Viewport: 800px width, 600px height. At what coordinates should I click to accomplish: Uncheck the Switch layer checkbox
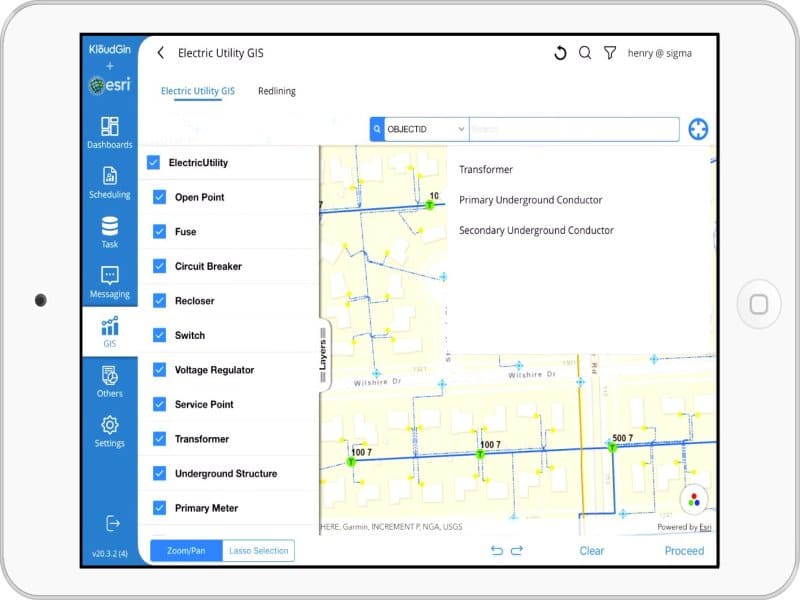click(x=160, y=335)
